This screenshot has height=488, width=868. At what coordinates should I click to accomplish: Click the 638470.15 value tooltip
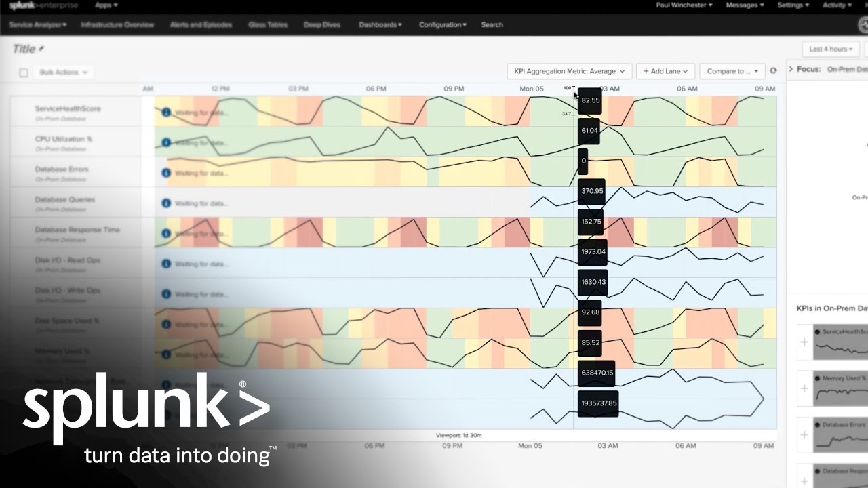pos(596,373)
